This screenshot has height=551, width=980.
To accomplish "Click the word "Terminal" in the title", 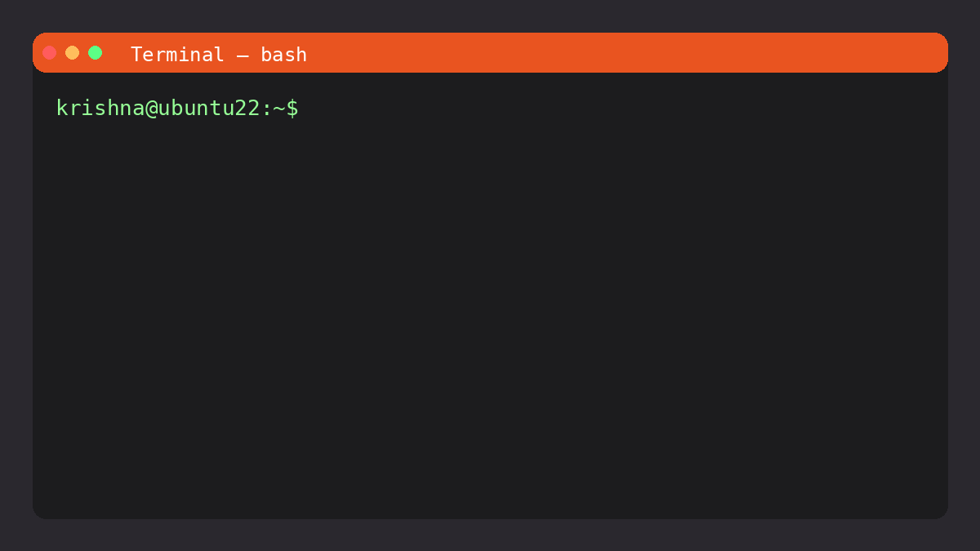I will click(x=177, y=55).
